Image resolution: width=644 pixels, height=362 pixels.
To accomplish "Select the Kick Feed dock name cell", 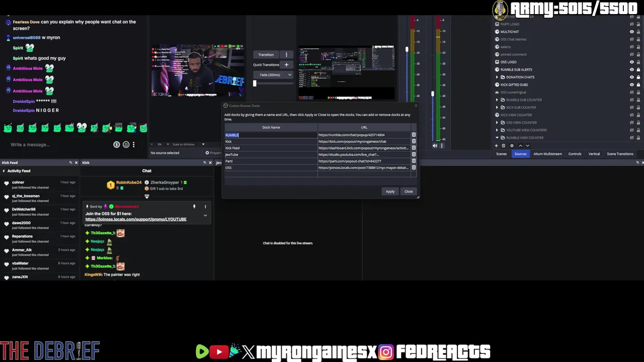I will click(x=271, y=148).
